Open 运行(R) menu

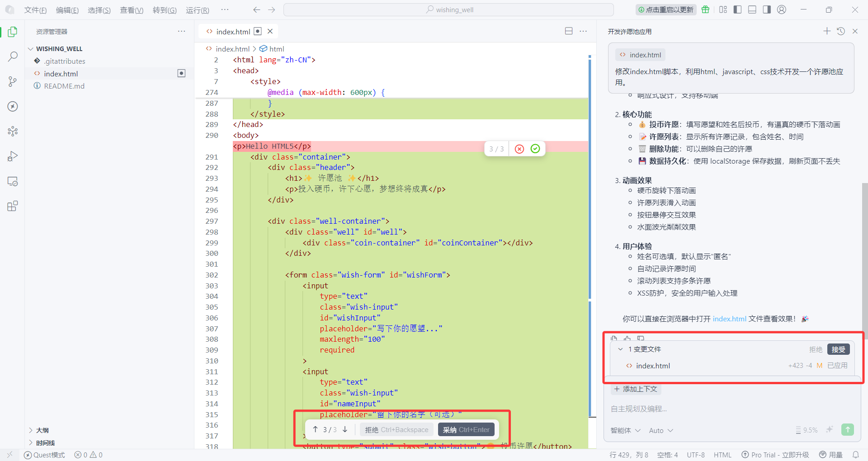pyautogui.click(x=198, y=10)
